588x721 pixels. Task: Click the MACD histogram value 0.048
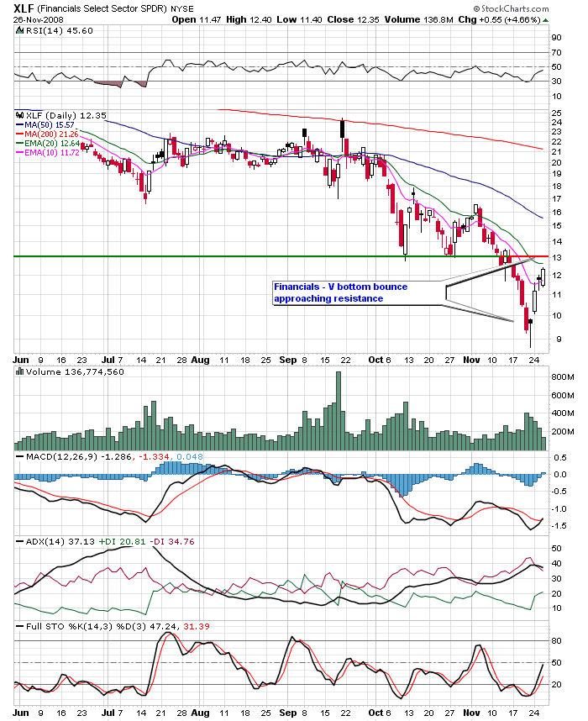click(x=189, y=457)
